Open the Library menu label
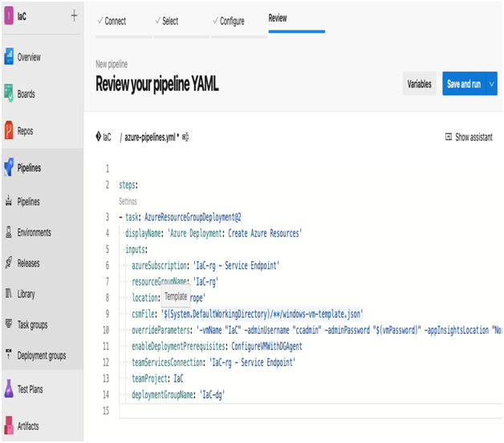 click(x=26, y=294)
